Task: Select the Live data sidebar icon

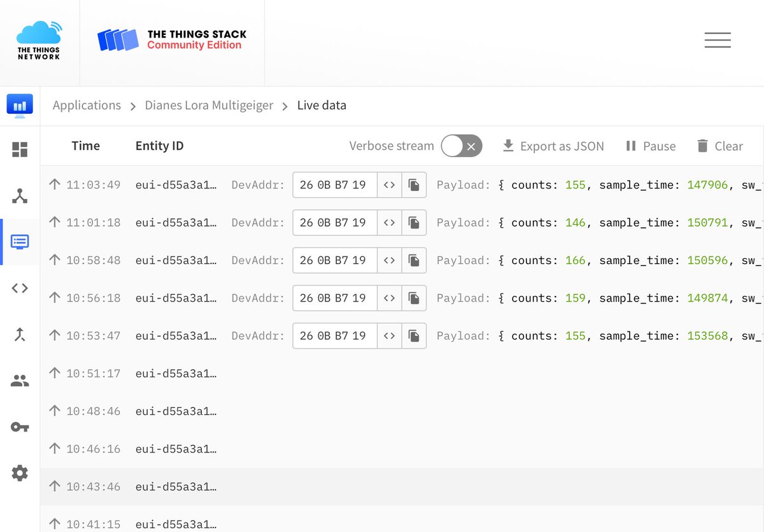Action: click(20, 242)
